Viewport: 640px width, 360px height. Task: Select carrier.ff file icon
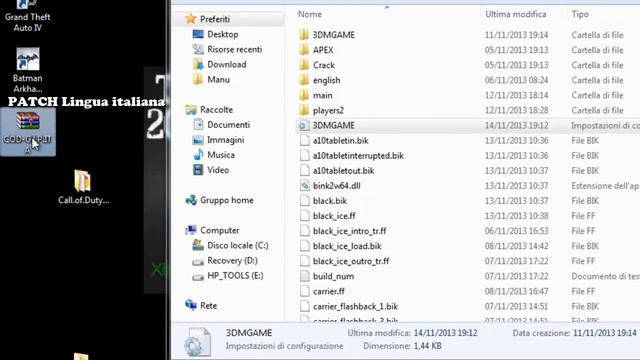pyautogui.click(x=304, y=291)
